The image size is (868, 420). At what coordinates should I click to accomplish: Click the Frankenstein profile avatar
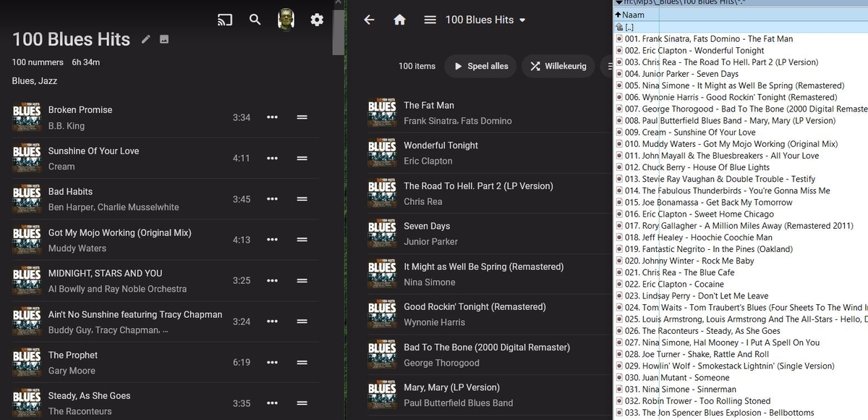[286, 20]
